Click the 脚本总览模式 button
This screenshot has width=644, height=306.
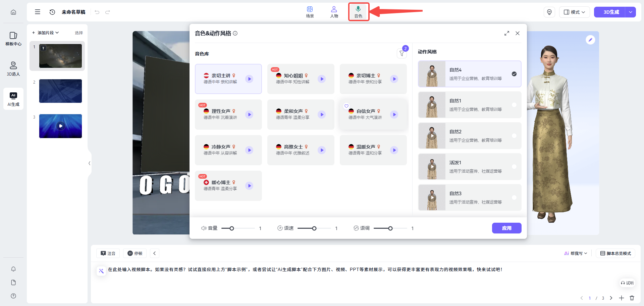coord(615,253)
